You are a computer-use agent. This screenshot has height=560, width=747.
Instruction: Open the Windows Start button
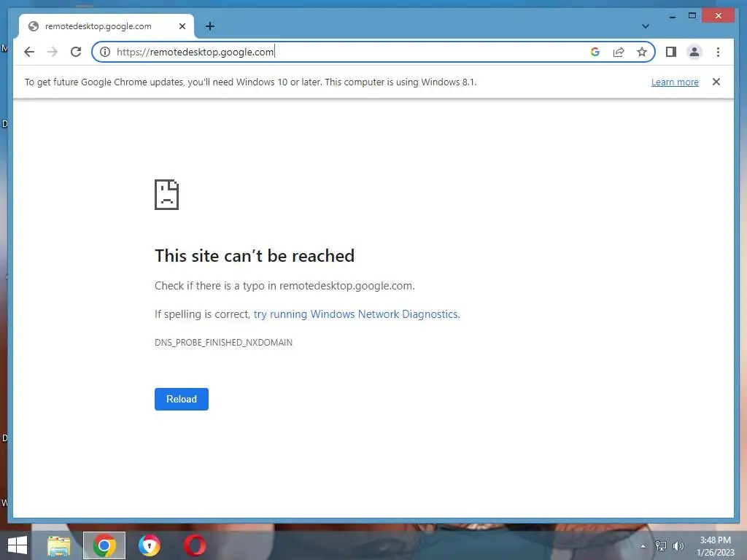(18, 545)
